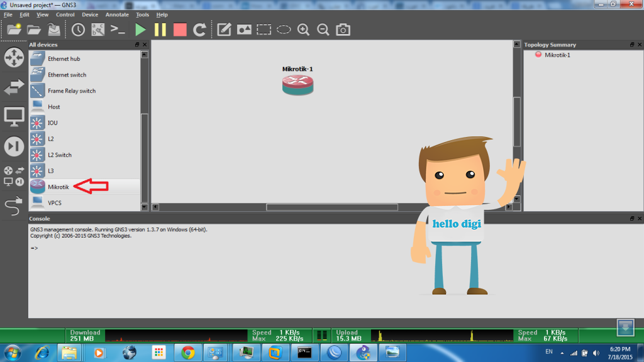Screen dimensions: 644x362
Task: Open Internet Explorer from the taskbar
Action: [42, 353]
